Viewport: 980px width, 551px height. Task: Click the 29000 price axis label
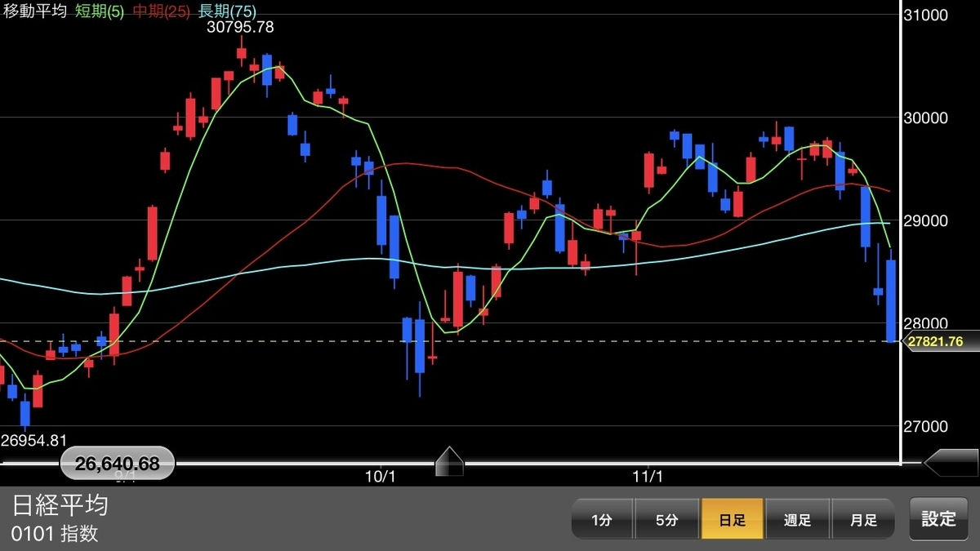coord(927,220)
